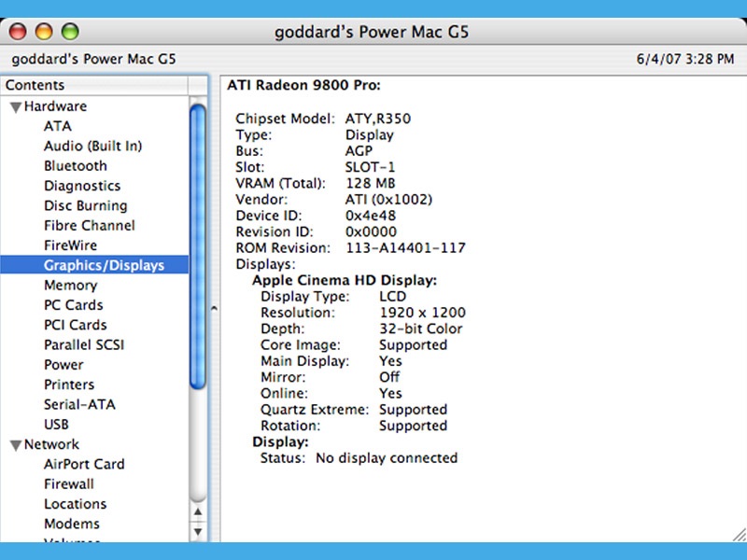Select ATA in the Hardware list
Viewport: 747px width, 560px height.
[57, 126]
